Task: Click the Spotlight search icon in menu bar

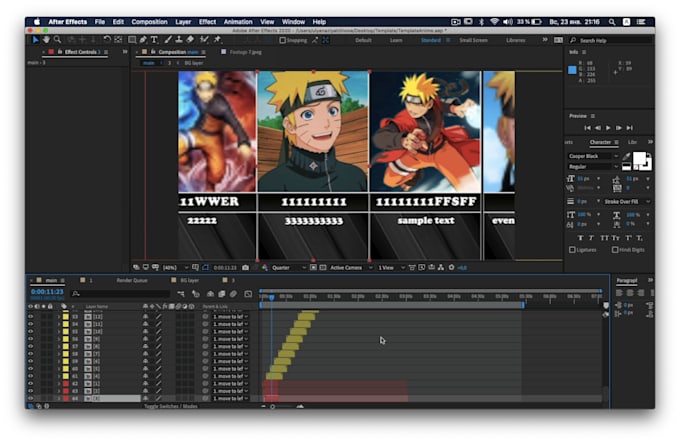Action: (611, 22)
